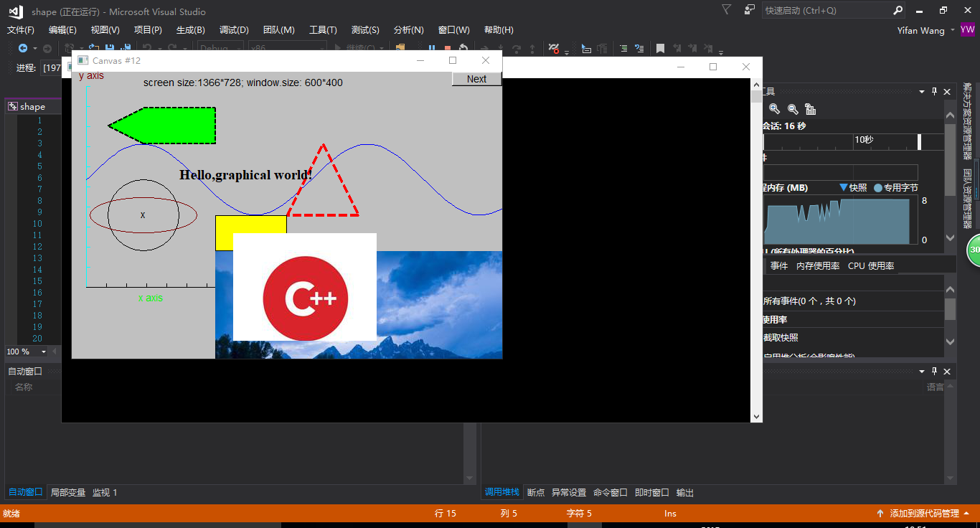980x528 pixels.
Task: Toggle the 快照 legend marker
Action: [x=843, y=187]
